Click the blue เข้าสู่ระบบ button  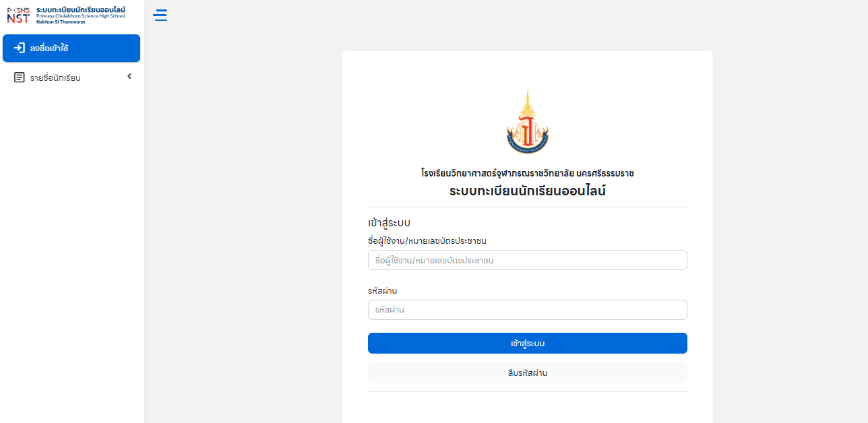tap(528, 343)
